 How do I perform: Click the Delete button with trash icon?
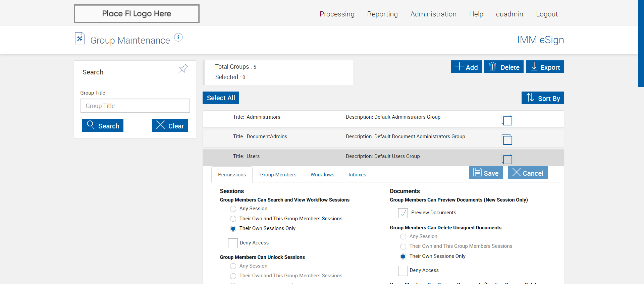(503, 67)
